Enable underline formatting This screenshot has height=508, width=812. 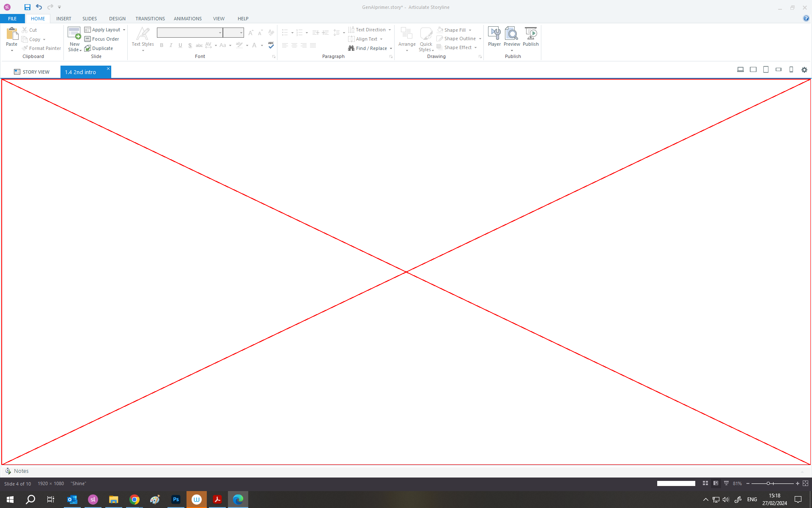pos(180,45)
